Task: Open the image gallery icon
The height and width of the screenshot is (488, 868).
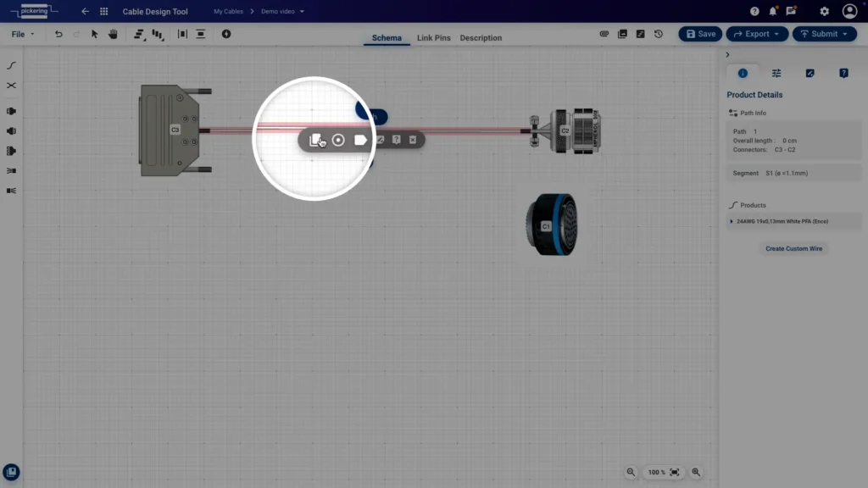Action: pos(622,34)
